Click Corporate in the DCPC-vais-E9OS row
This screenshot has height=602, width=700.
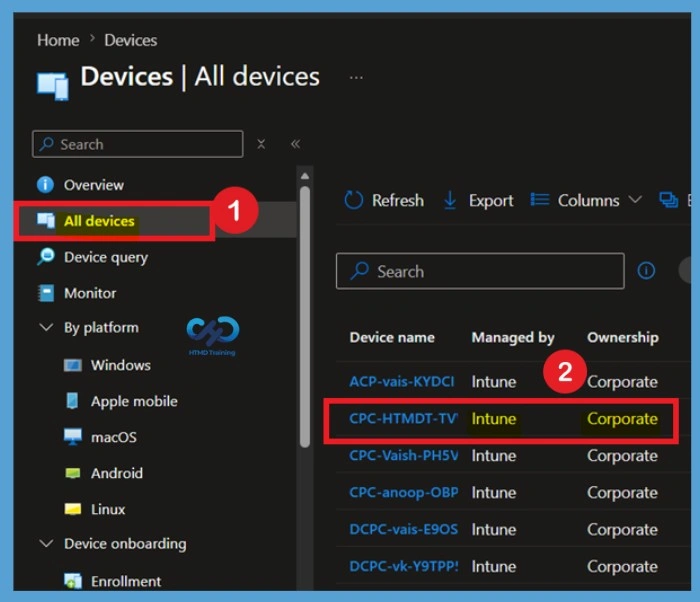click(622, 530)
